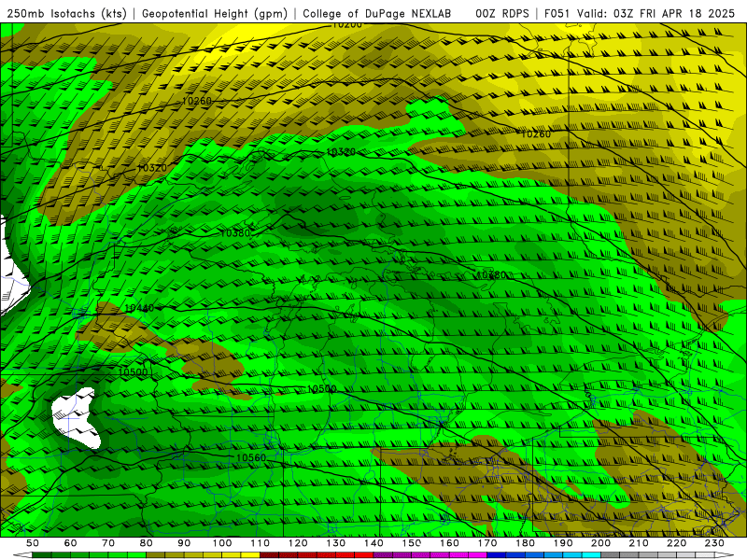
Task: Click the color scale value 70
Action: [108, 543]
